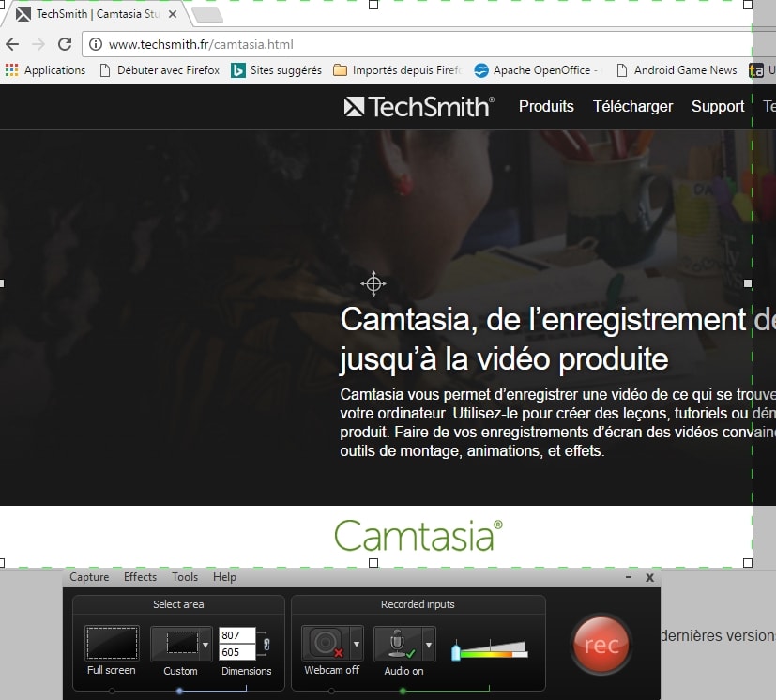
Task: Click the ta bookmark icon
Action: pos(755,70)
